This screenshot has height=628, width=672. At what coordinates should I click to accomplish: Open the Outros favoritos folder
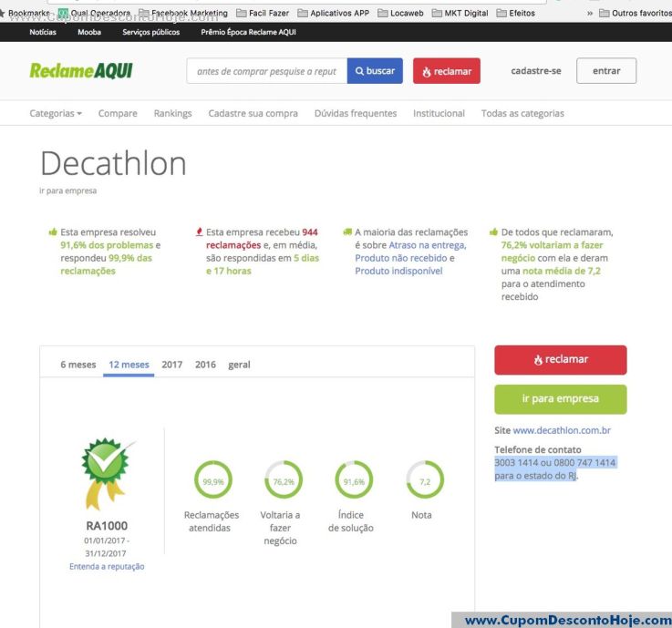(x=636, y=14)
